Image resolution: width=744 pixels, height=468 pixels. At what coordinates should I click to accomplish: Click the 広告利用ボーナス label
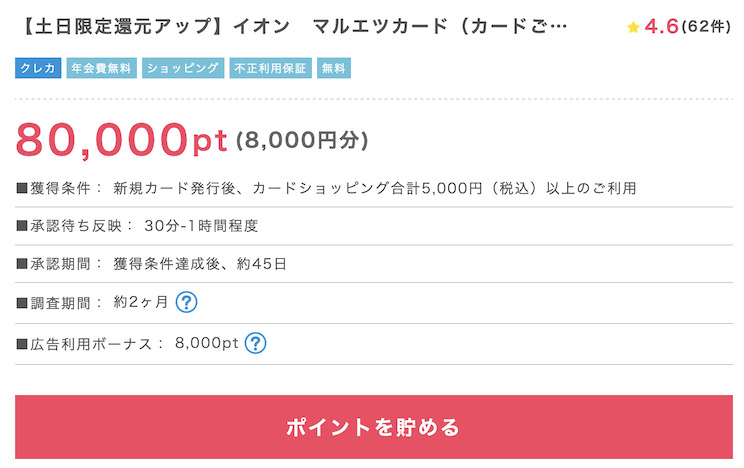pyautogui.click(x=91, y=344)
